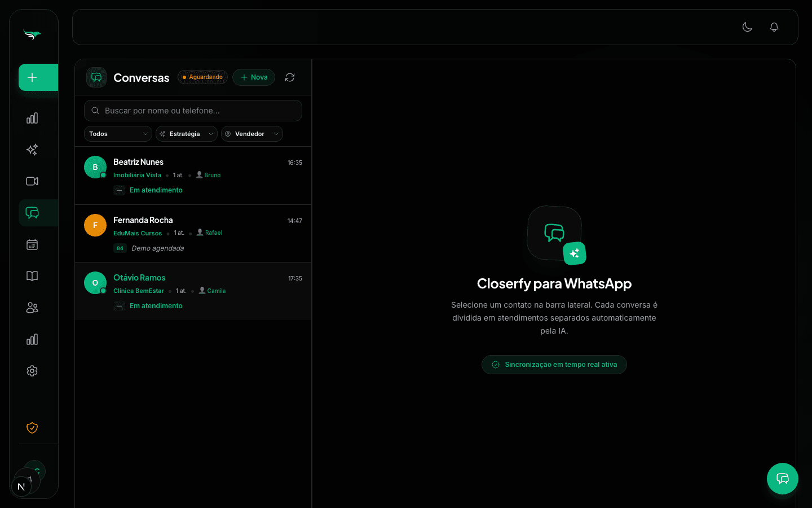Expand the Vendedor filter dropdown
812x508 pixels.
click(x=252, y=134)
